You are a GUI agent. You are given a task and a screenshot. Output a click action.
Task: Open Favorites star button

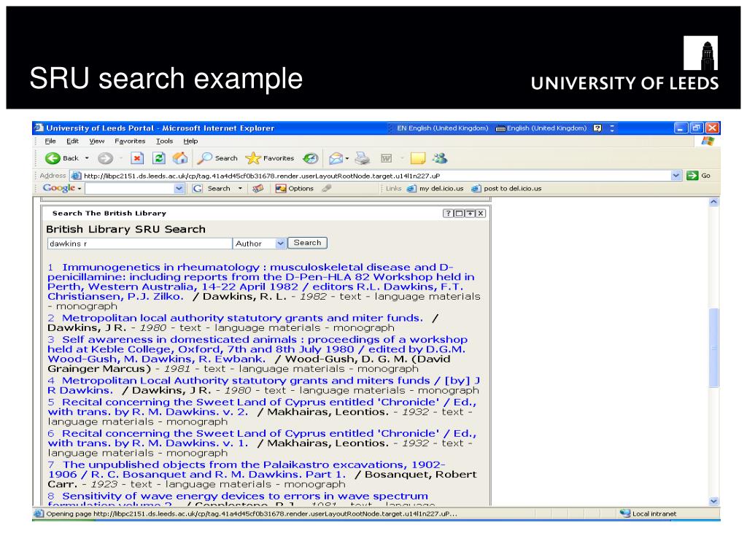click(270, 158)
